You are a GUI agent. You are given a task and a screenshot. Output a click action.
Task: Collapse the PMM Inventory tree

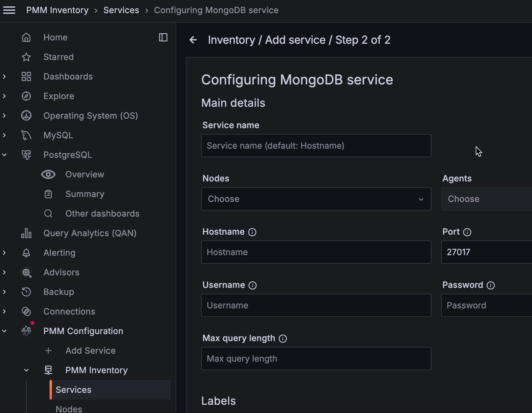tap(26, 370)
